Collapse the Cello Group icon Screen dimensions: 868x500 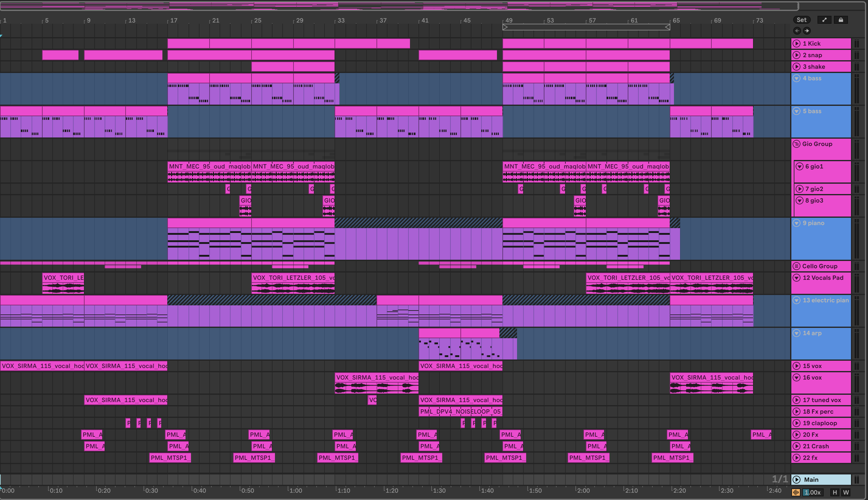[x=797, y=266]
